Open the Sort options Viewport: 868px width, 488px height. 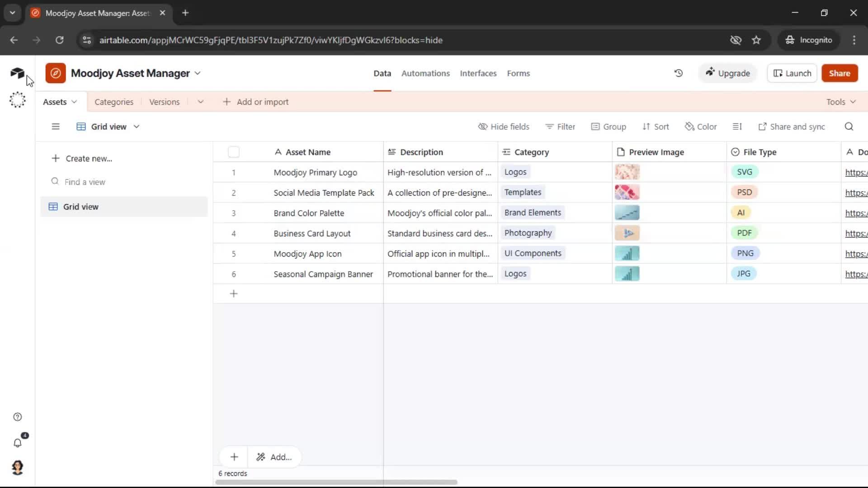pyautogui.click(x=656, y=127)
